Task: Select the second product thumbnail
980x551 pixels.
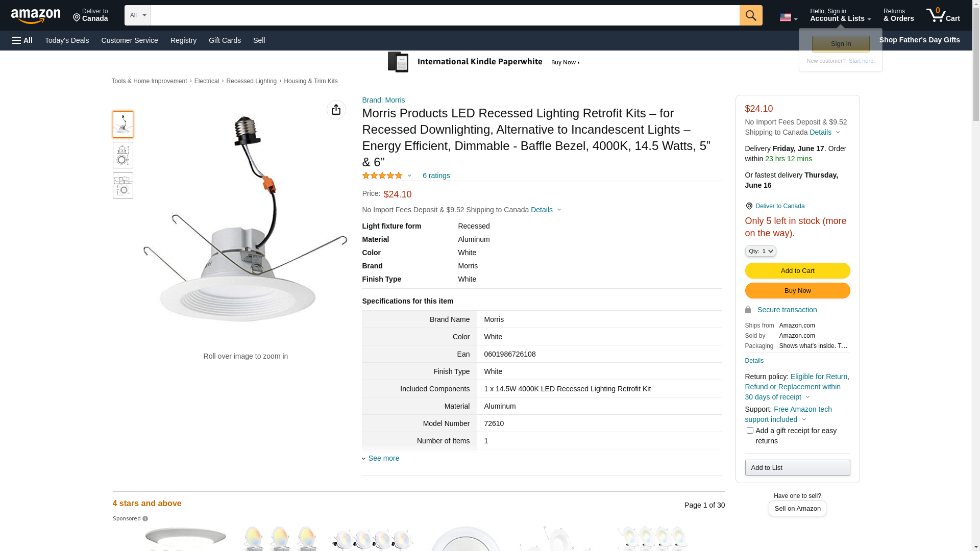Action: [x=123, y=155]
